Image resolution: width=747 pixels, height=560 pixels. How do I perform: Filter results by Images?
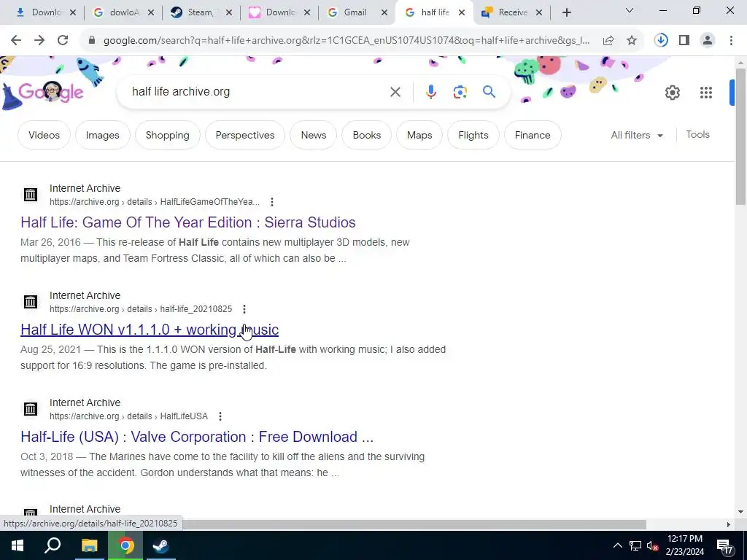click(102, 135)
